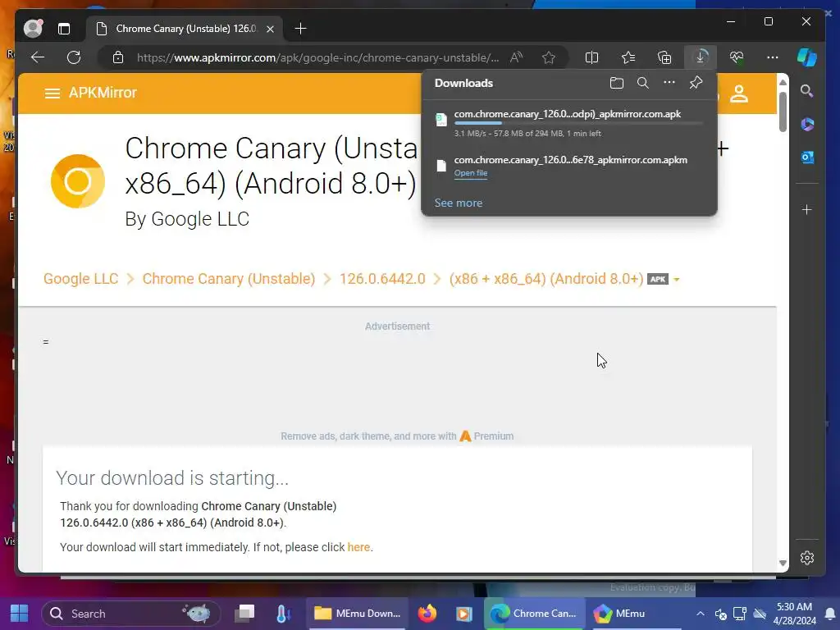Close the Chrome Canary (Unstable) tab
The image size is (840, 630).
(271, 29)
